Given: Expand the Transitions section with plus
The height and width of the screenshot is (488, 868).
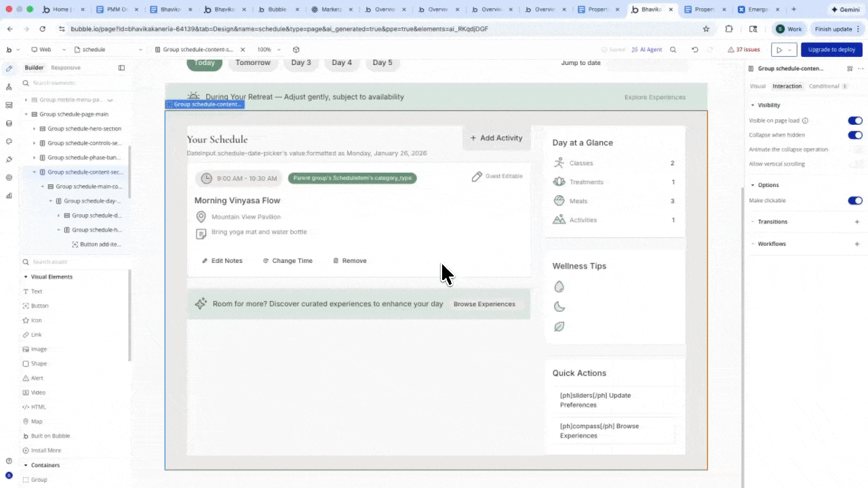Looking at the screenshot, I should pos(857,222).
